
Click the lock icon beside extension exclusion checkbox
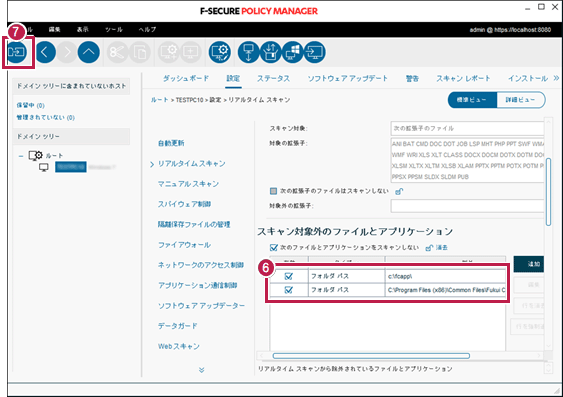pyautogui.click(x=399, y=191)
